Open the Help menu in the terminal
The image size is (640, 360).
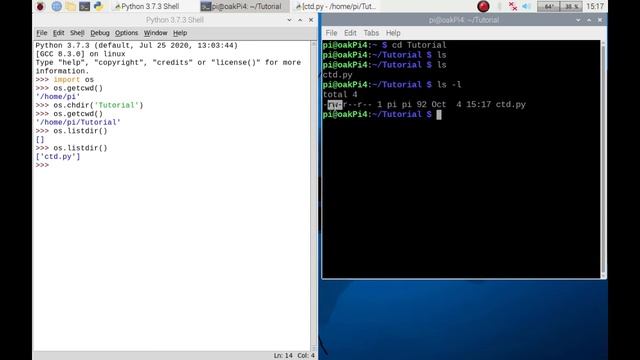(x=393, y=33)
